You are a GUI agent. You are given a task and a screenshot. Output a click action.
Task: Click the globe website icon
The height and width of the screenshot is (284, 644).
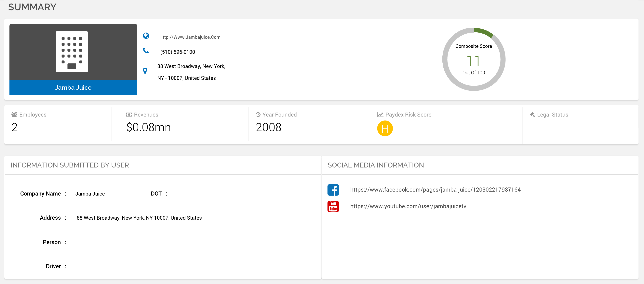146,36
